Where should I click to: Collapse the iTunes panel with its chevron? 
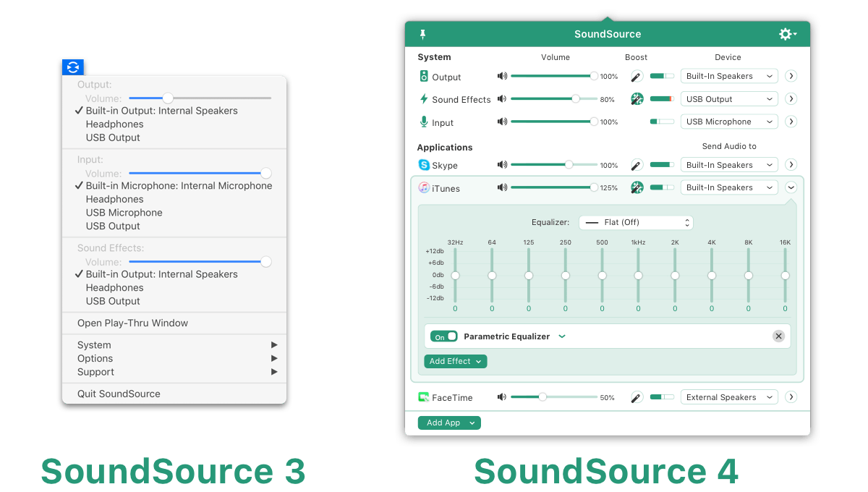(791, 187)
